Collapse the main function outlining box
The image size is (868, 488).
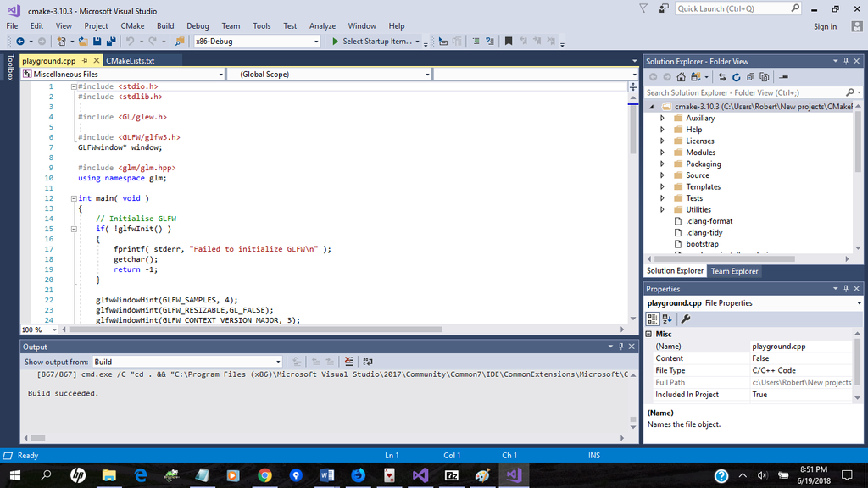74,198
